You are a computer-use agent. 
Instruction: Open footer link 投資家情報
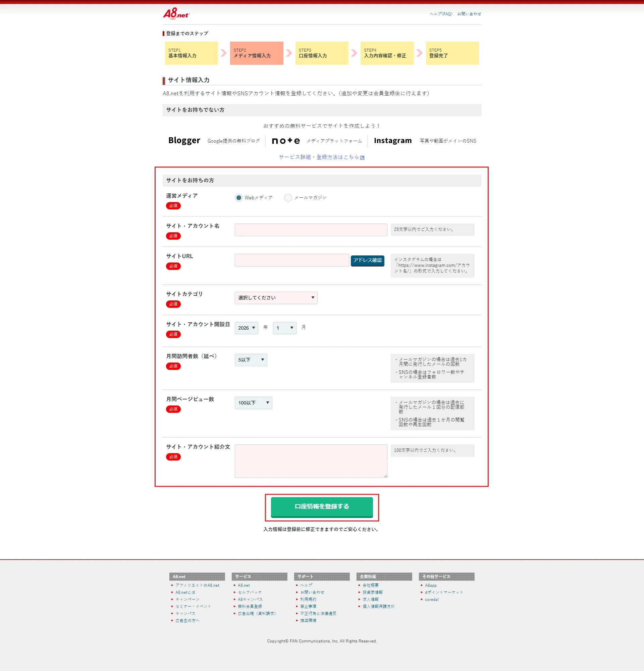pyautogui.click(x=373, y=592)
